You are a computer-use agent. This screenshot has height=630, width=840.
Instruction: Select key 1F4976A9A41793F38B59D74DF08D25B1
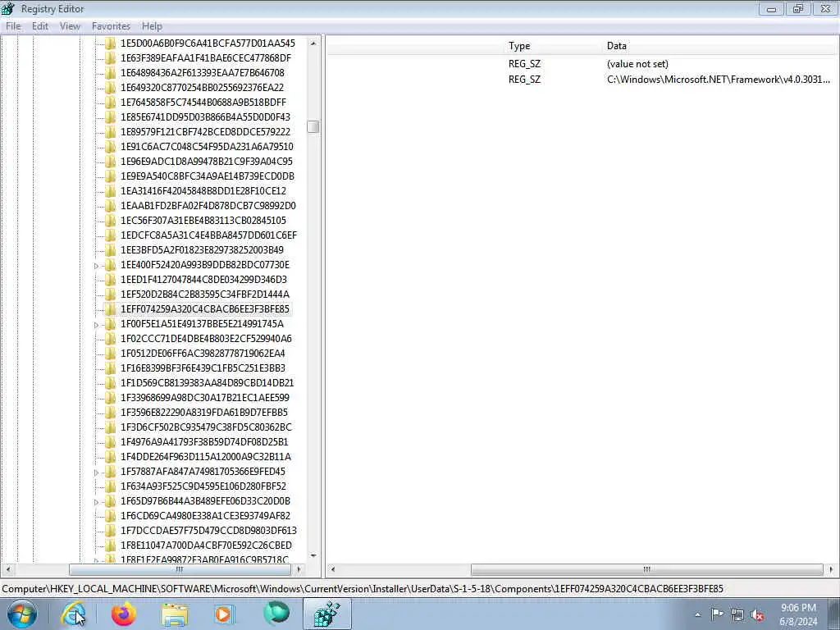(x=204, y=442)
